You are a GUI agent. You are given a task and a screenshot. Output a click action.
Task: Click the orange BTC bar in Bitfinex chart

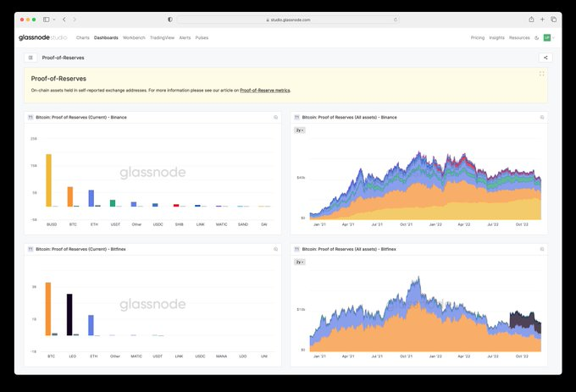click(48, 309)
